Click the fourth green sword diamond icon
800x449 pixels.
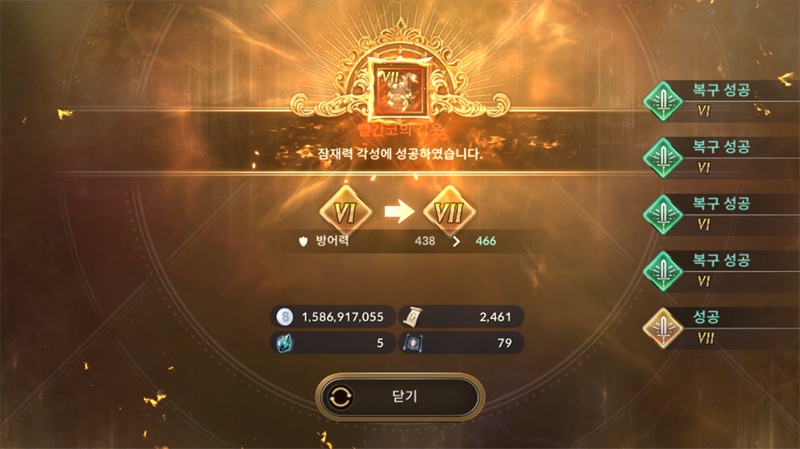pos(663,271)
